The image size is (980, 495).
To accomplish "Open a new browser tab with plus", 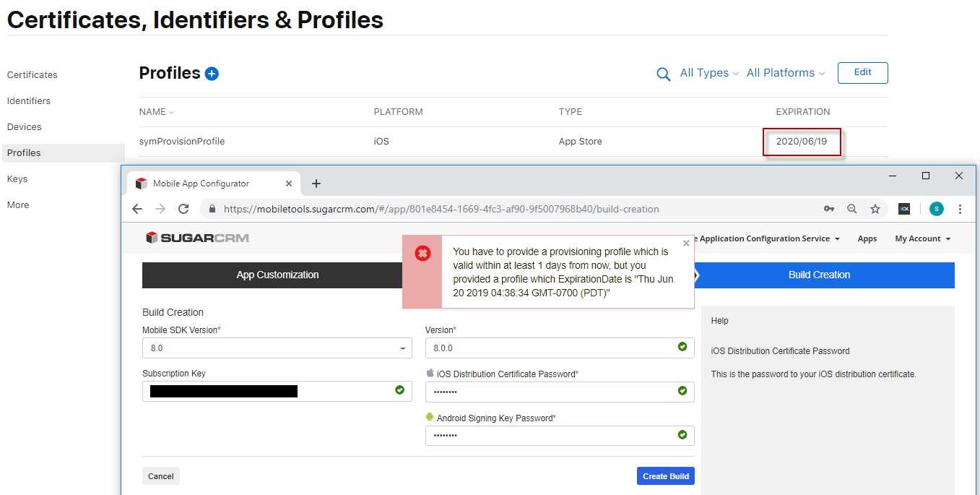I will tap(316, 184).
